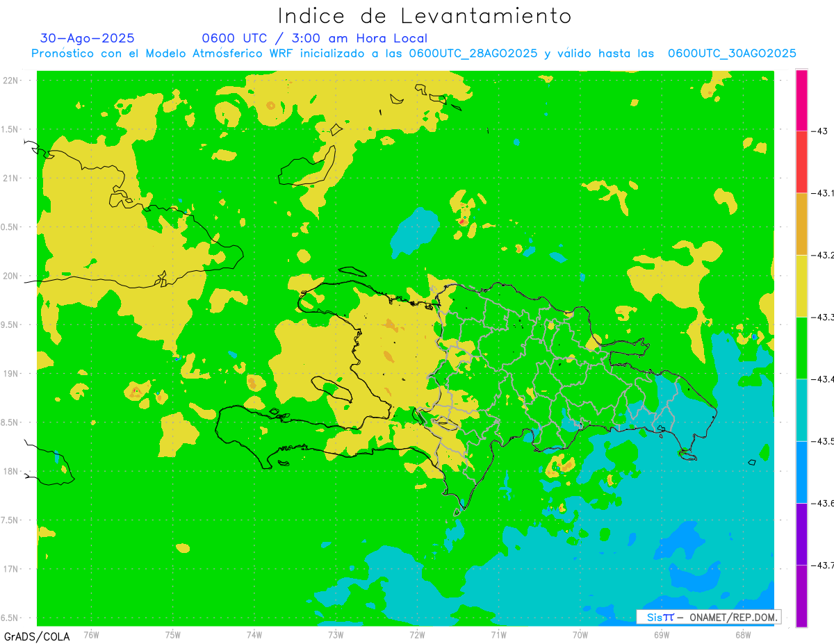Image resolution: width=834 pixels, height=644 pixels.
Task: Select the orange legend swatch above -43.2
Action: point(801,224)
